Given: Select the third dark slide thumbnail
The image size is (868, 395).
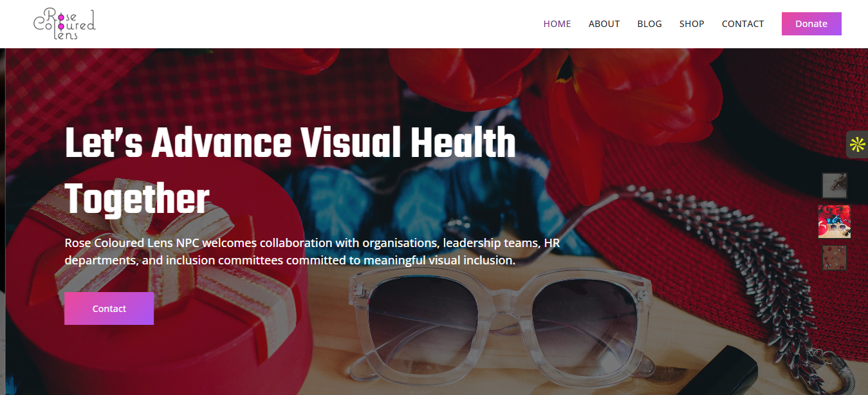Looking at the screenshot, I should click(835, 258).
